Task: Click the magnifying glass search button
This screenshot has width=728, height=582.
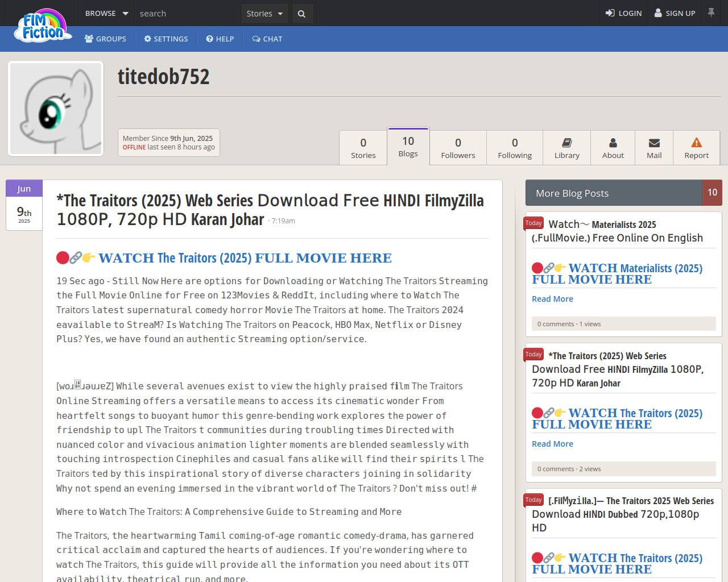Action: pos(302,14)
